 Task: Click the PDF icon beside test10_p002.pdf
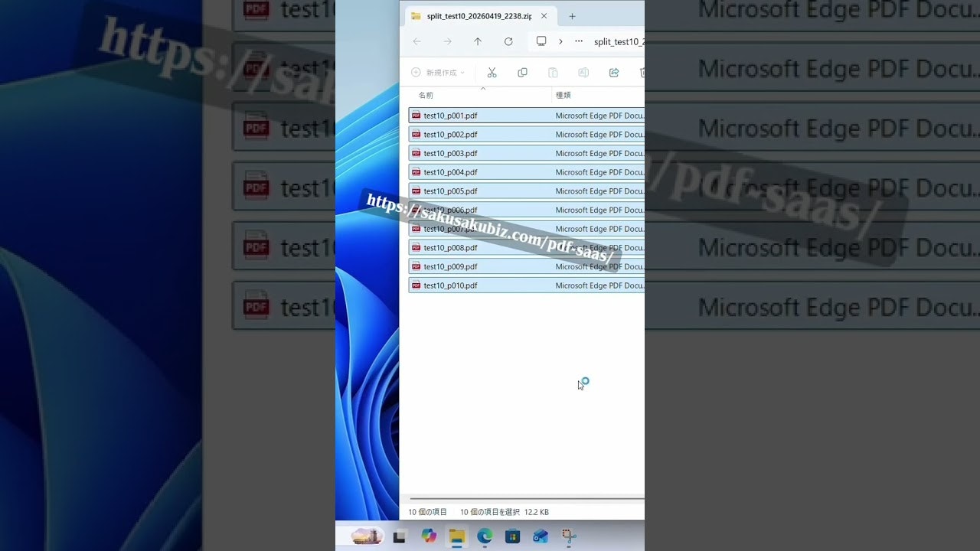point(416,135)
